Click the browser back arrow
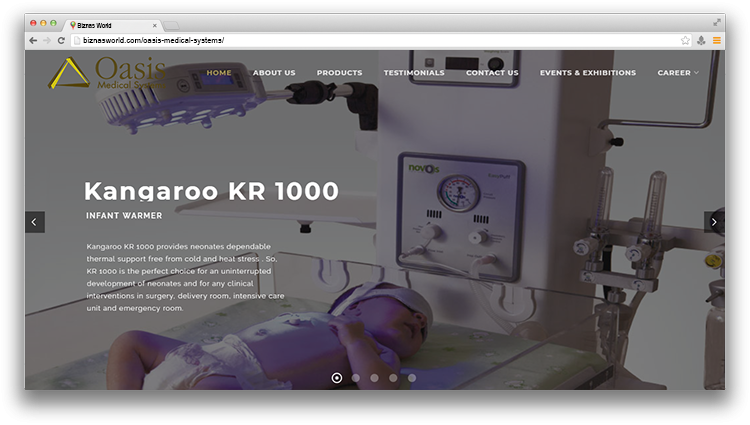The image size is (750, 425). click(33, 40)
